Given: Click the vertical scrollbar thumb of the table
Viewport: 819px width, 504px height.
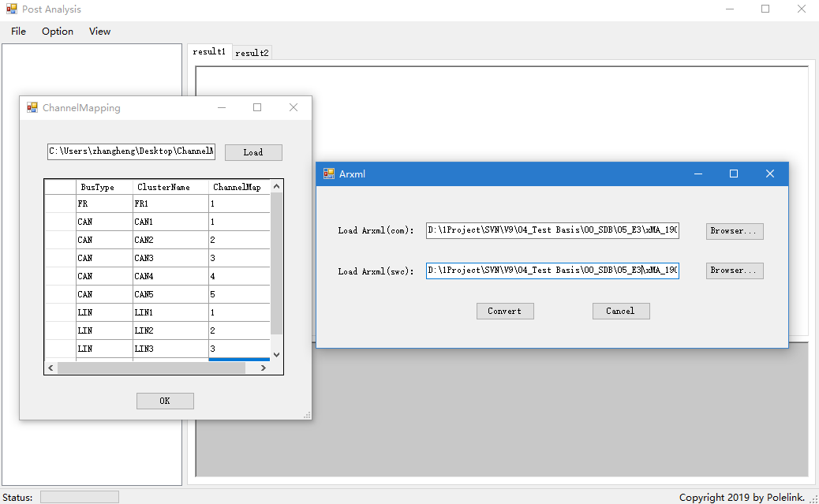Looking at the screenshot, I should coord(276,263).
